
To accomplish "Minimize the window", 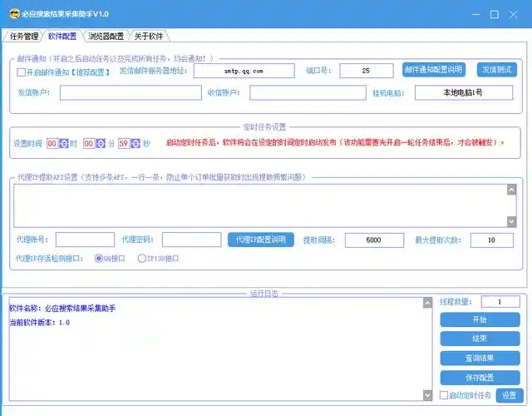I will pos(476,15).
